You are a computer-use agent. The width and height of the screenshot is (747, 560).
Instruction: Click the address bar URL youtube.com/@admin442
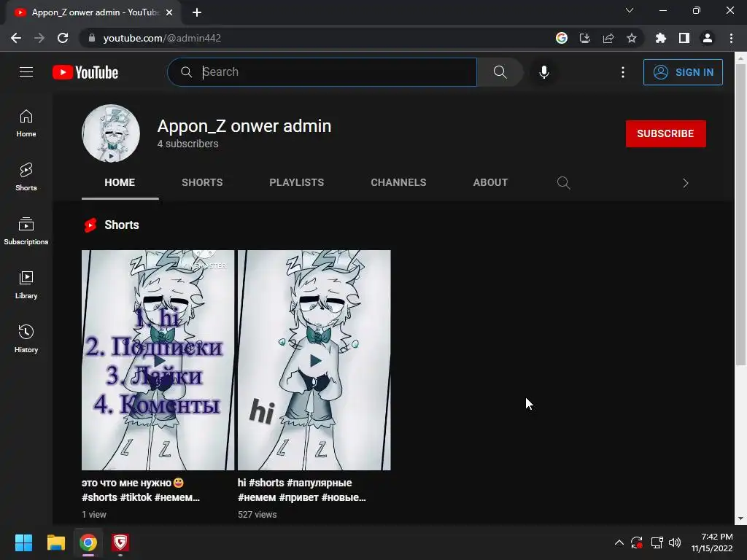point(162,38)
